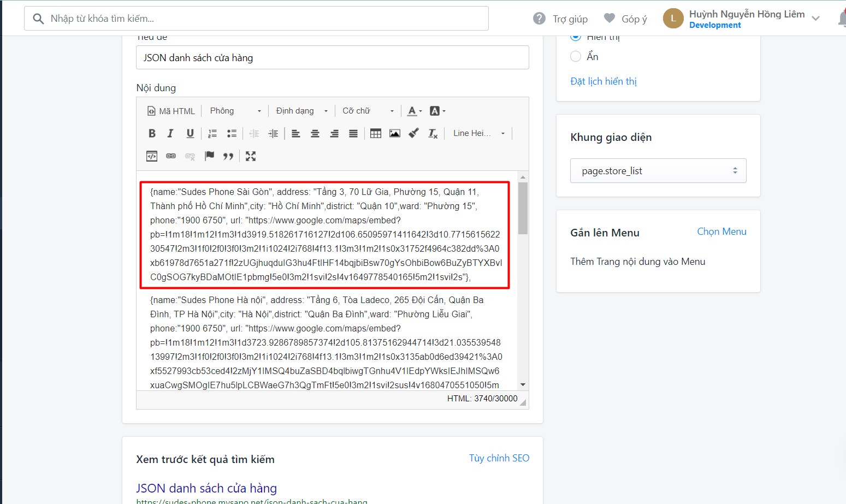Screen dimensions: 846x504
Task: Apply bold formatting
Action: (x=152, y=133)
